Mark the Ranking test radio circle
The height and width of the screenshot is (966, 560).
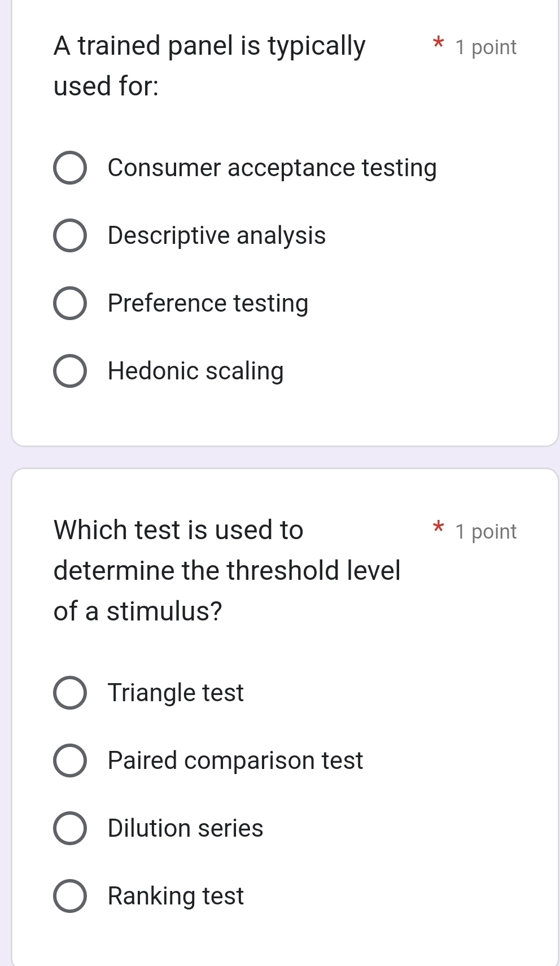point(70,896)
